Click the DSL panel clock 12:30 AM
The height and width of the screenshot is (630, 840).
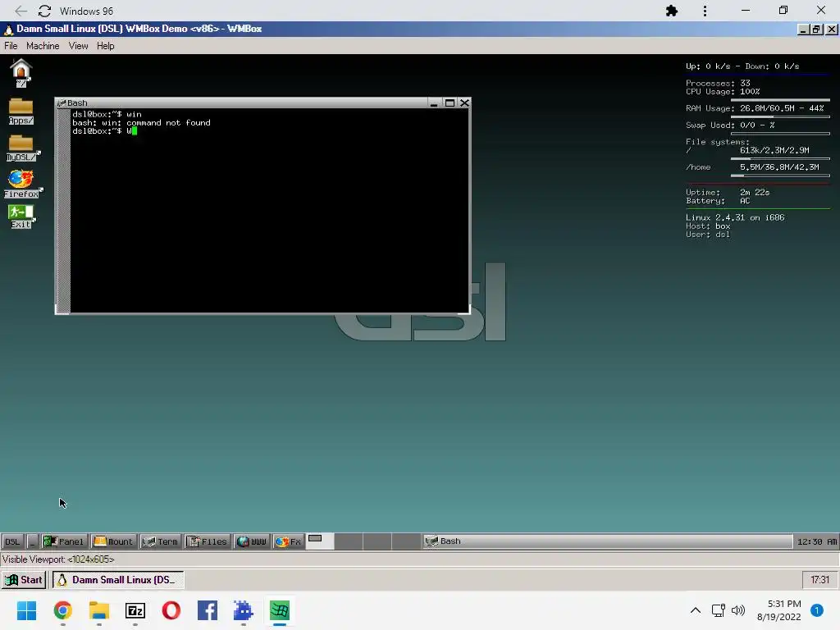(x=816, y=541)
